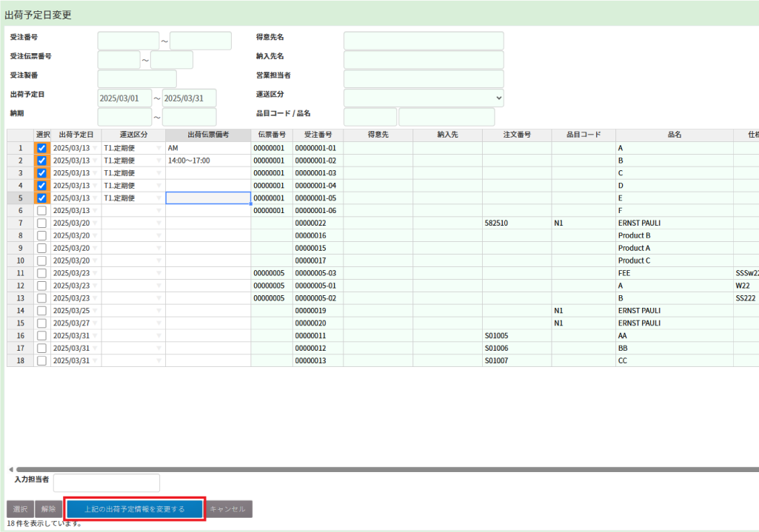Open 運送区分 dropdown in row 1
This screenshot has height=532, width=759.
click(158, 148)
